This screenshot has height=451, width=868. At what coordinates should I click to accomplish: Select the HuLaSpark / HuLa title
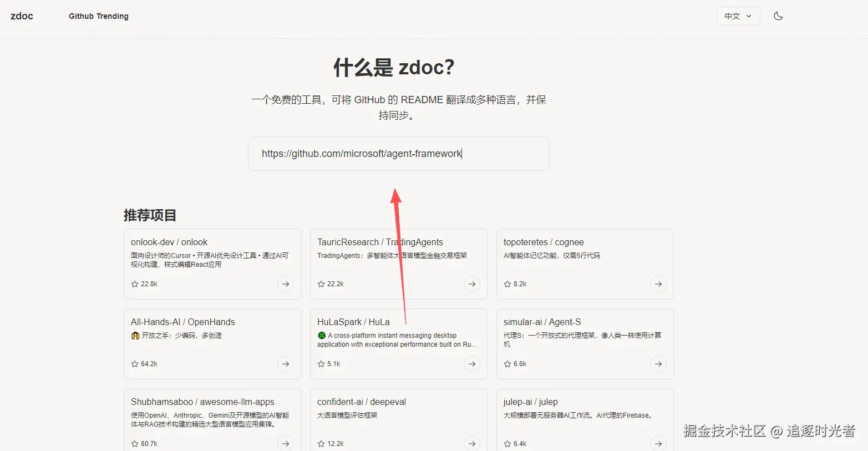coord(353,322)
